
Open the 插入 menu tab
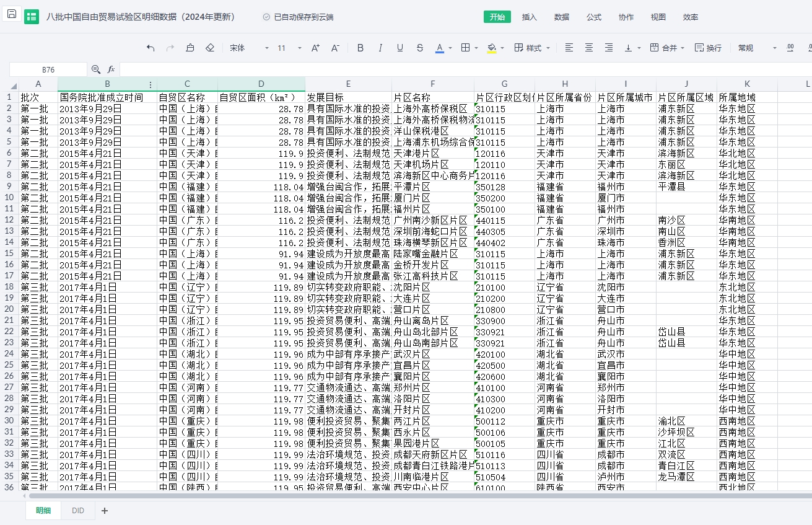click(530, 17)
